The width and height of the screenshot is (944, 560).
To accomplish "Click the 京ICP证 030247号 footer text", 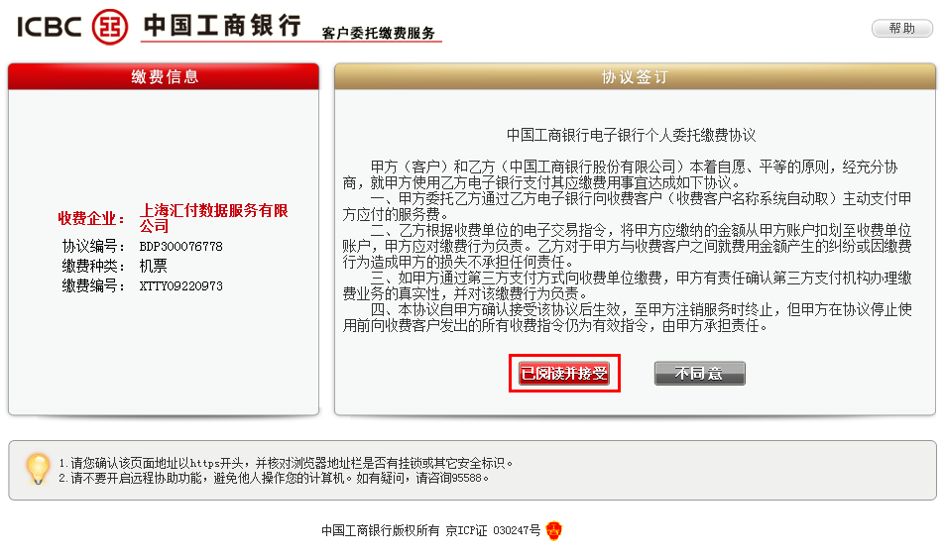I will (x=493, y=530).
